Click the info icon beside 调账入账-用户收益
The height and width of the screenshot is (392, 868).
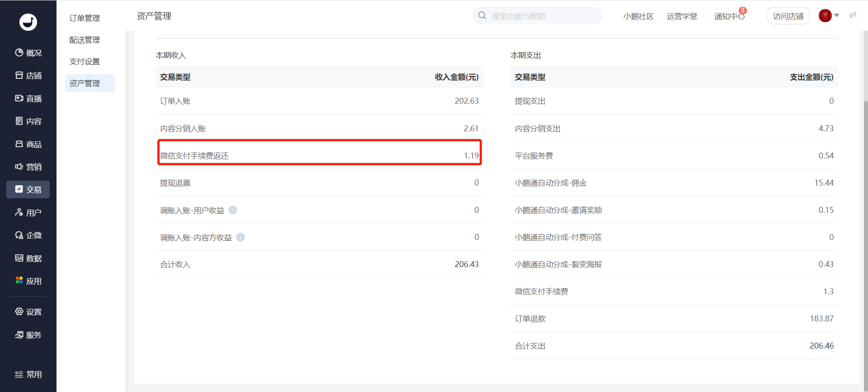pyautogui.click(x=233, y=210)
